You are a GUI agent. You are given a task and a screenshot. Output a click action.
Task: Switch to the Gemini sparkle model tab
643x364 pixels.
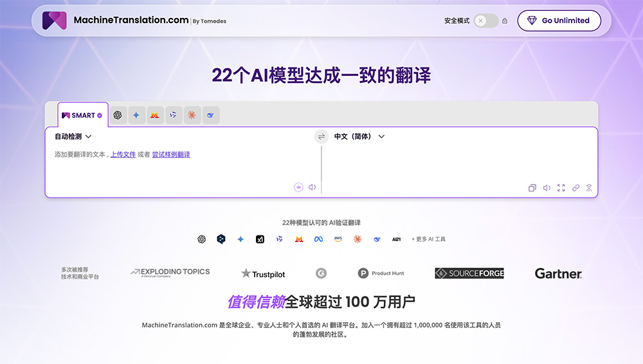136,115
